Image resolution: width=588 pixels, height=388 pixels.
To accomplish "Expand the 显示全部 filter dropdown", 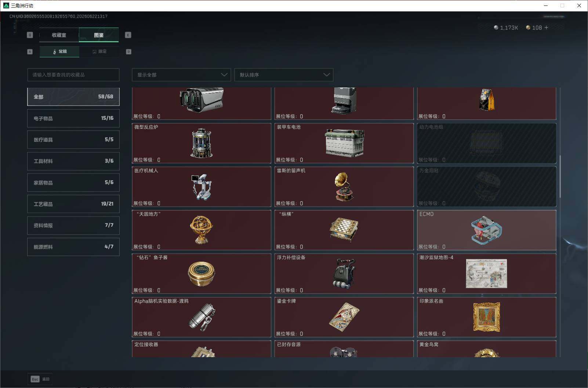I will point(181,75).
